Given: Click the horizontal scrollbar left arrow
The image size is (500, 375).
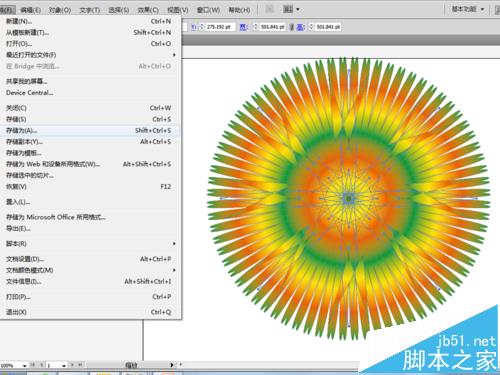Looking at the screenshot, I should coord(181,365).
